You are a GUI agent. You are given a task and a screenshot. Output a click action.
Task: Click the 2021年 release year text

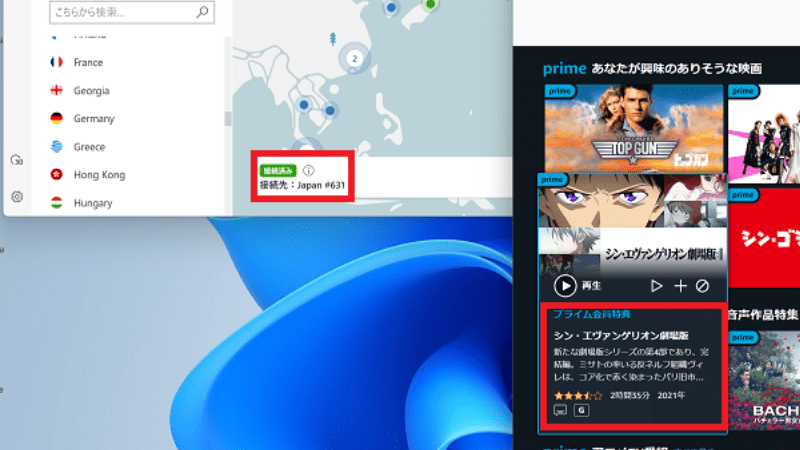671,395
